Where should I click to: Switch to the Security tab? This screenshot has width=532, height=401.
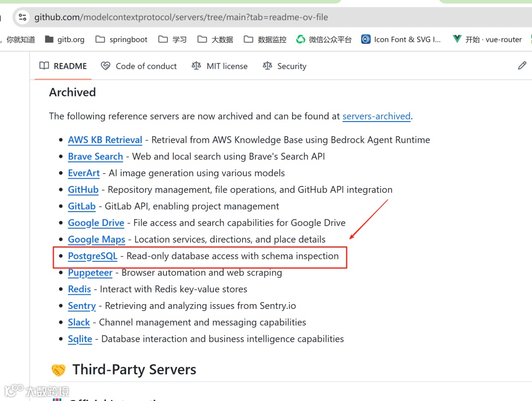(284, 66)
